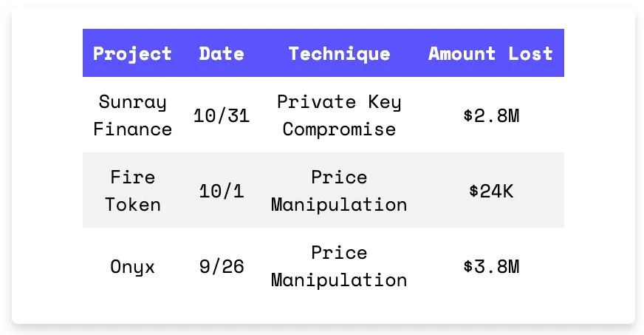Select the $3.8M amount cell
Screen dimensions: 644x335
coord(491,266)
